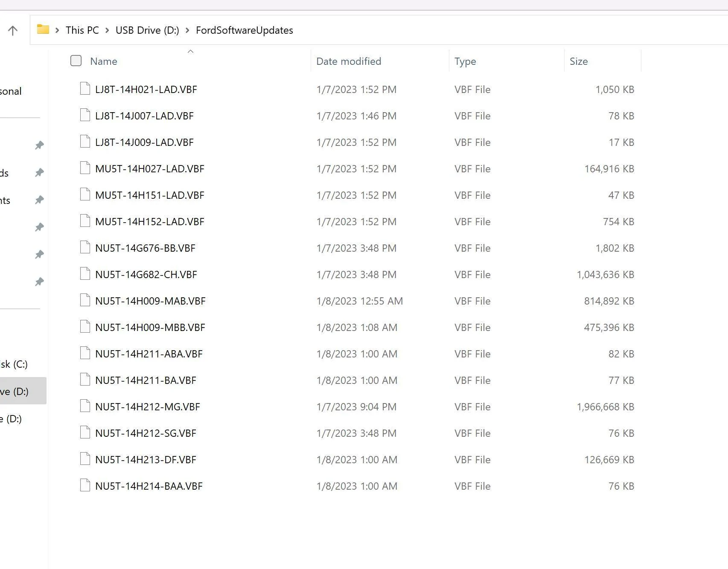Viewport: 728px width, 569px height.
Task: Go to This PC in breadcrumb
Action: 82,30
